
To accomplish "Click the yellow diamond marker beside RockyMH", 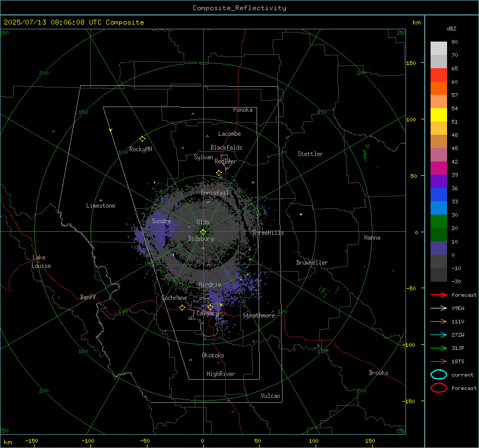I will click(142, 139).
